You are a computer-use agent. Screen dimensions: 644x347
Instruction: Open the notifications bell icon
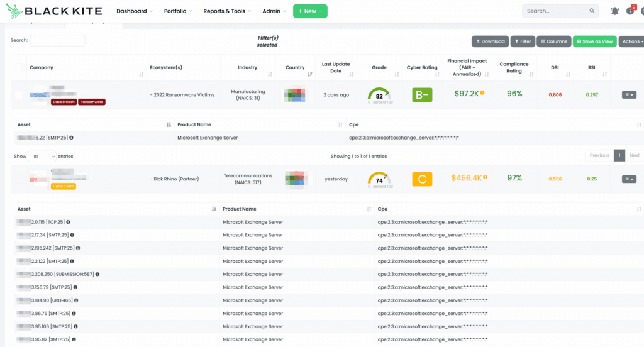[x=614, y=11]
